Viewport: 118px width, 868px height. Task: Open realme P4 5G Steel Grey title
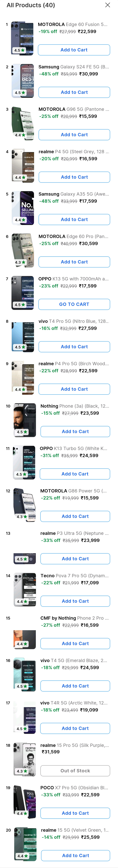(x=73, y=152)
